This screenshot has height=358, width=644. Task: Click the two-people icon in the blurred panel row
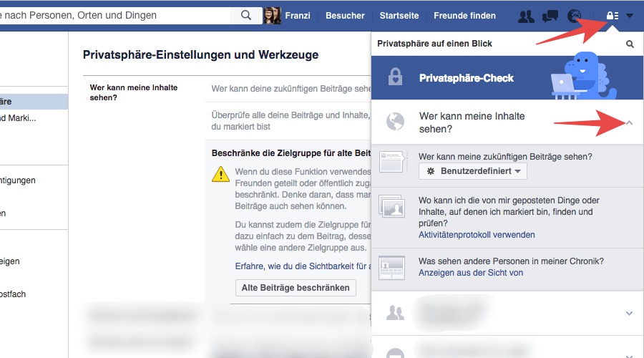tap(395, 313)
